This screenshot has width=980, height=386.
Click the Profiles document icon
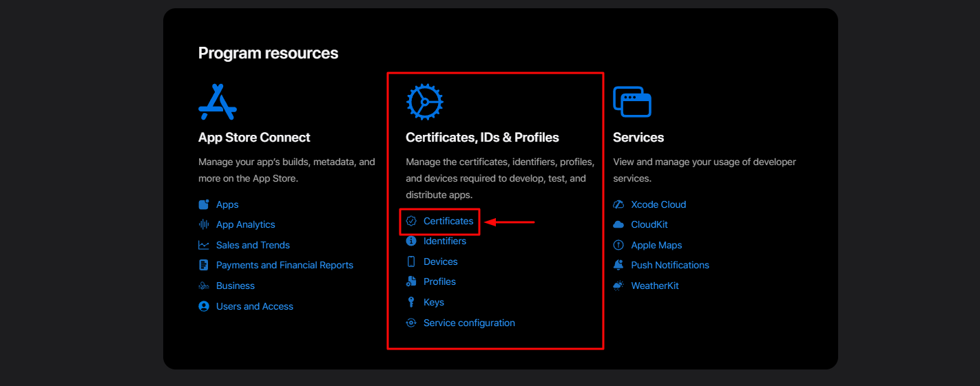point(411,281)
